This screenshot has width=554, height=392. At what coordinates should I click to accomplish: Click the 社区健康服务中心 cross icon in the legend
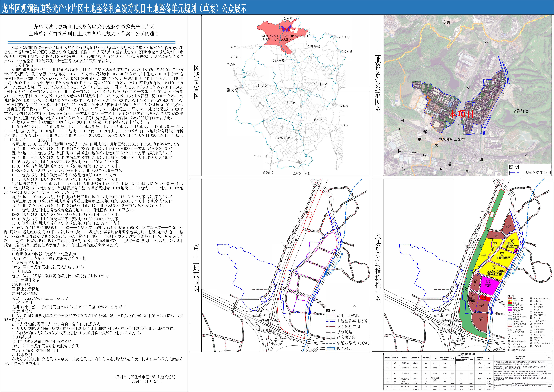pos(509,341)
